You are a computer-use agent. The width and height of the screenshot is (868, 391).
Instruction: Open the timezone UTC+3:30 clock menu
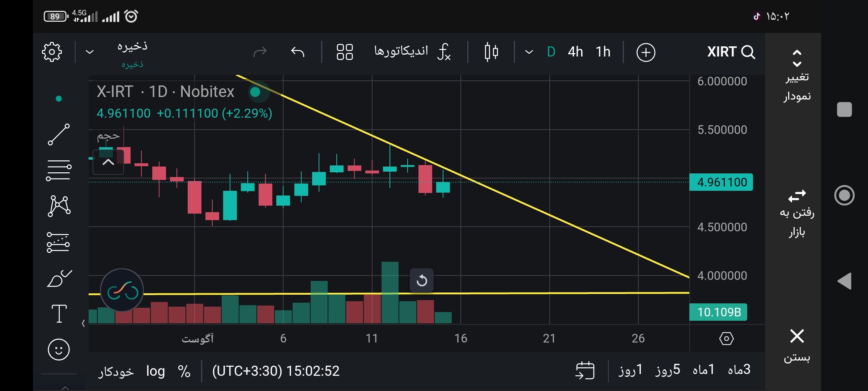pos(276,371)
